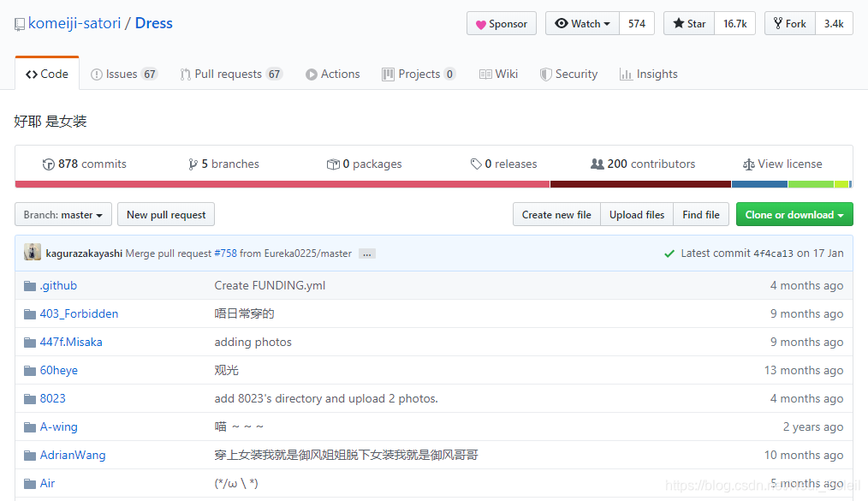Image resolution: width=868 pixels, height=501 pixels.
Task: Click the pink-red segment of language bar
Action: point(282,184)
